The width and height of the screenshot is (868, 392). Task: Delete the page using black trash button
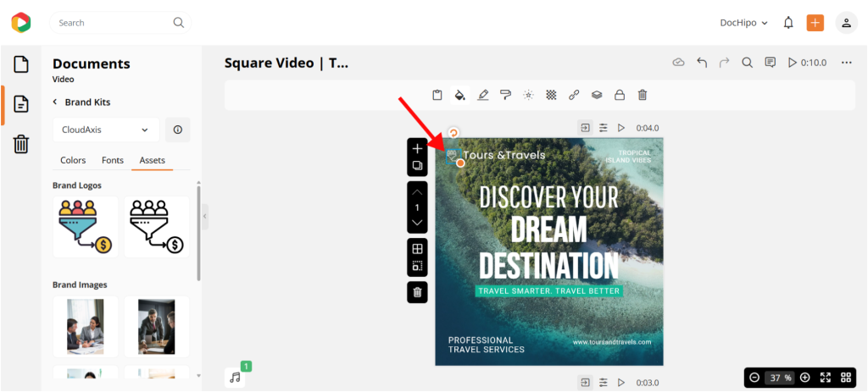click(417, 292)
